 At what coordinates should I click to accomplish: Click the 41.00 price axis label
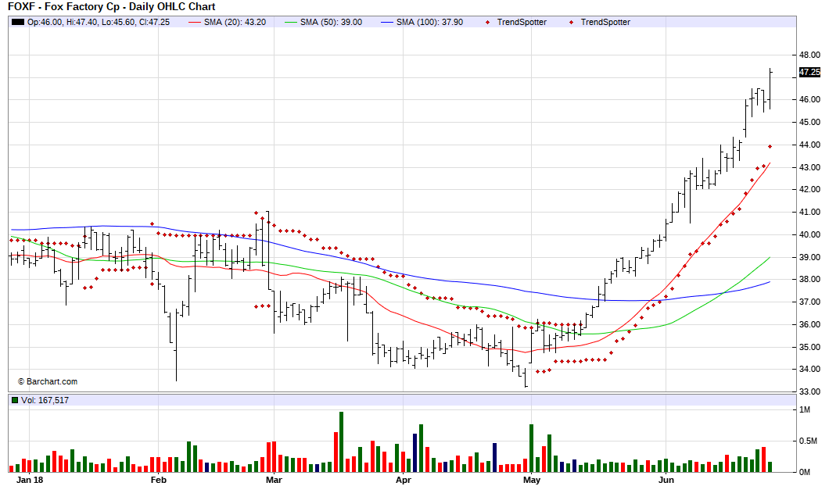coord(810,212)
